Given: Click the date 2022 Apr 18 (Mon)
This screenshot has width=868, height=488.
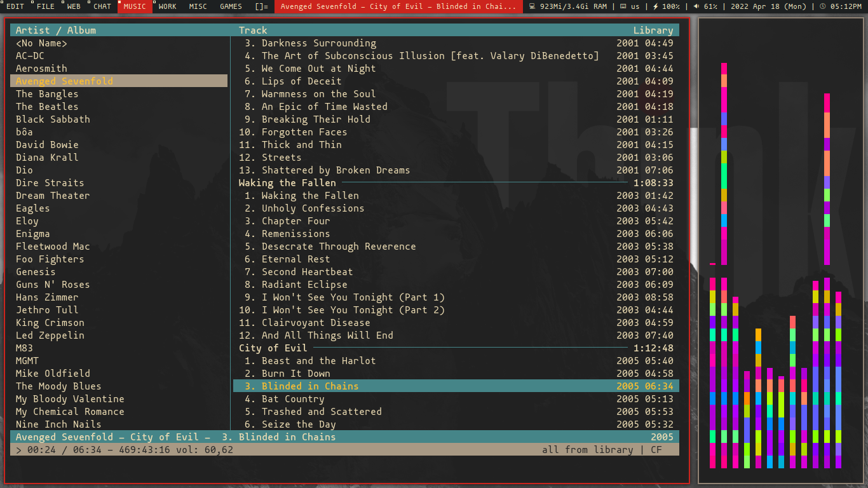Looking at the screenshot, I should [768, 6].
